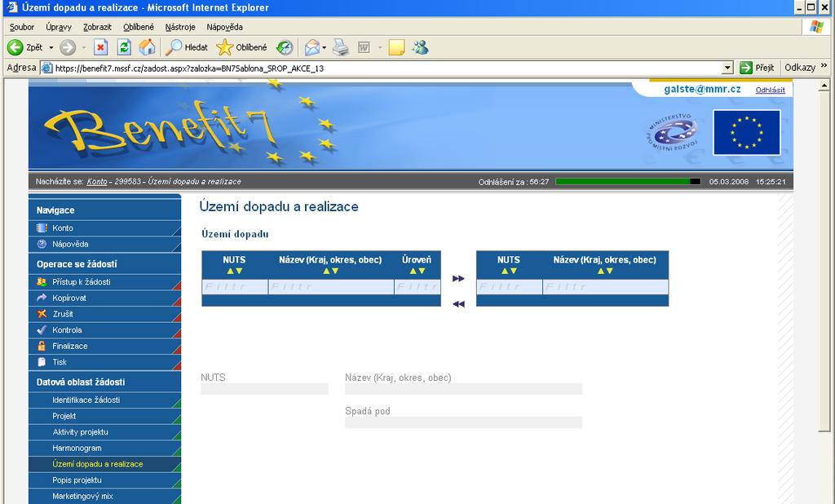The image size is (835, 504).
Task: Click the green Back arrow icon
Action: click(15, 47)
